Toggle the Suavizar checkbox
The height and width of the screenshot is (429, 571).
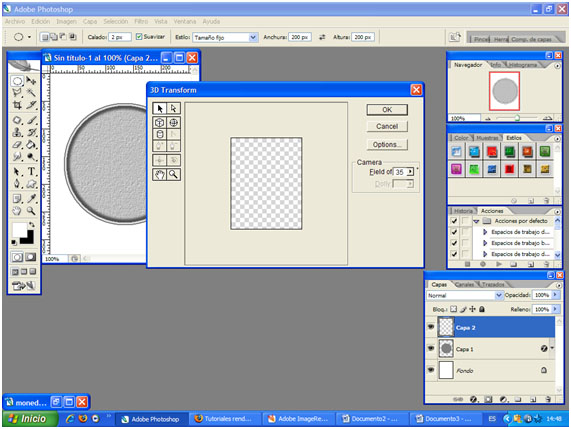pos(139,36)
